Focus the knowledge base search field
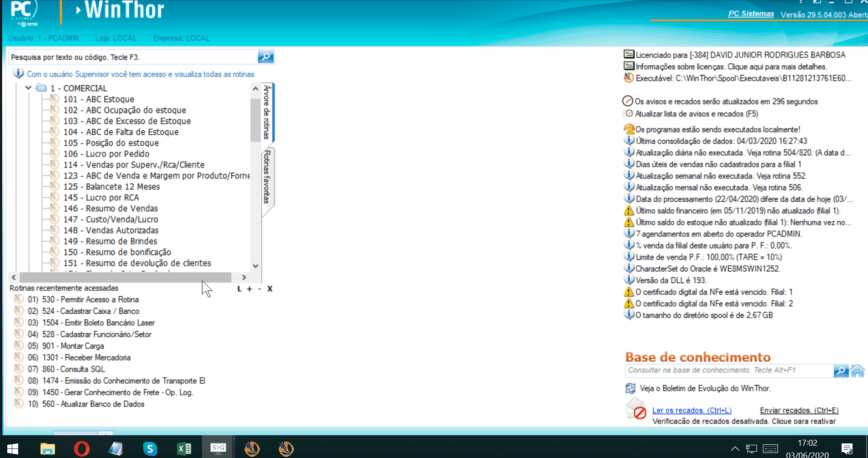 (729, 371)
